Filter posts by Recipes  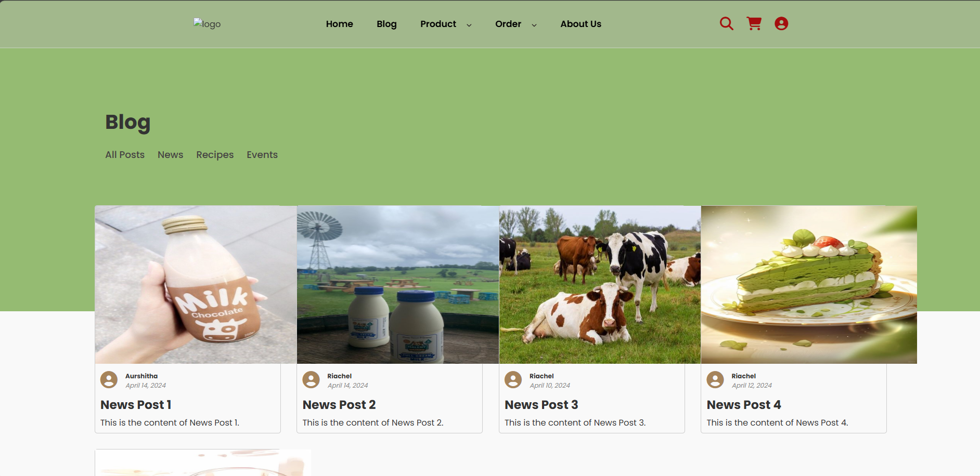[215, 154]
